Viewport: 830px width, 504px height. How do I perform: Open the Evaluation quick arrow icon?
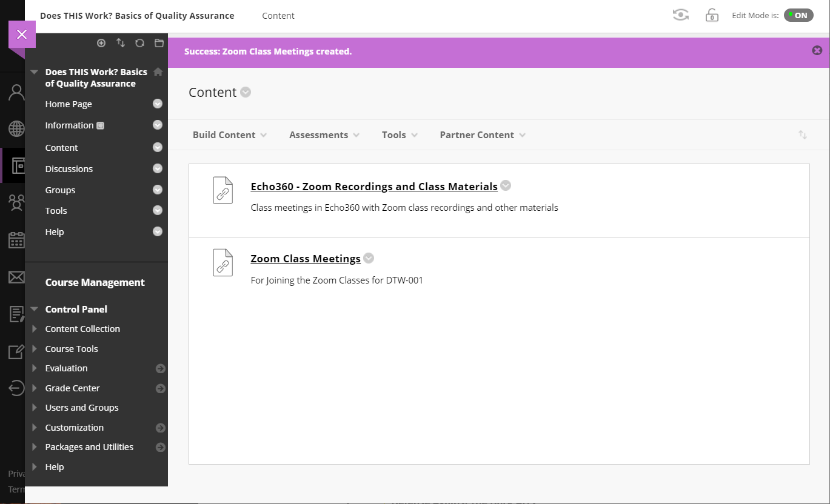click(x=160, y=368)
